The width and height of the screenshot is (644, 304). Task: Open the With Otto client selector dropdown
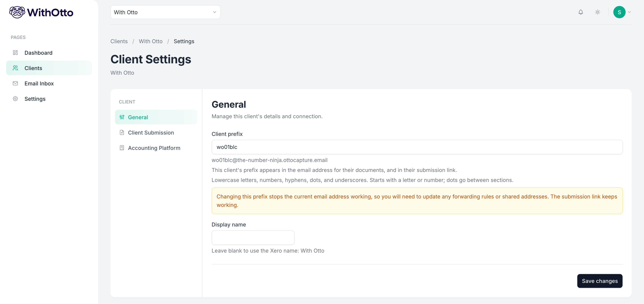click(165, 12)
